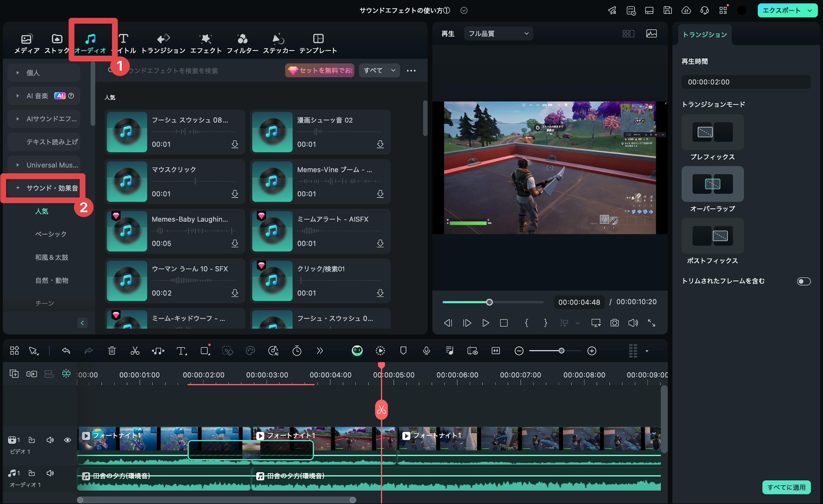Open テキスト読み上げ in sidebar

(x=44, y=142)
